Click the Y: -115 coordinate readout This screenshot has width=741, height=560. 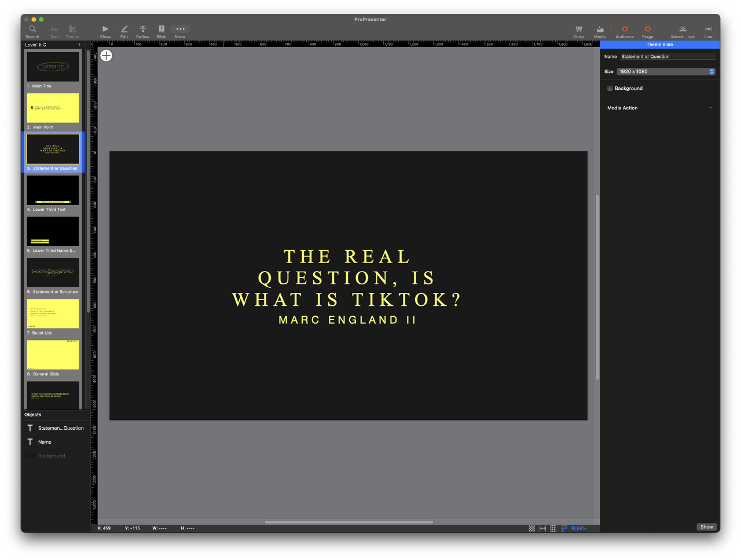pos(133,528)
